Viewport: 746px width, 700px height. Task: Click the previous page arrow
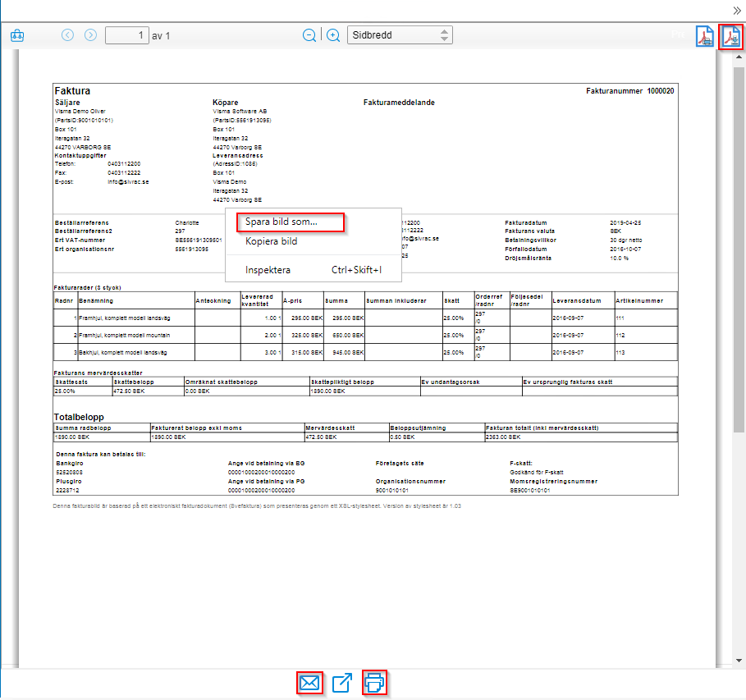coord(67,35)
